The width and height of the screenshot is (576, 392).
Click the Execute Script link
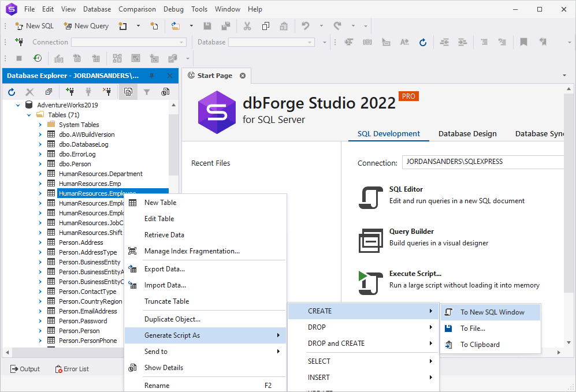415,274
